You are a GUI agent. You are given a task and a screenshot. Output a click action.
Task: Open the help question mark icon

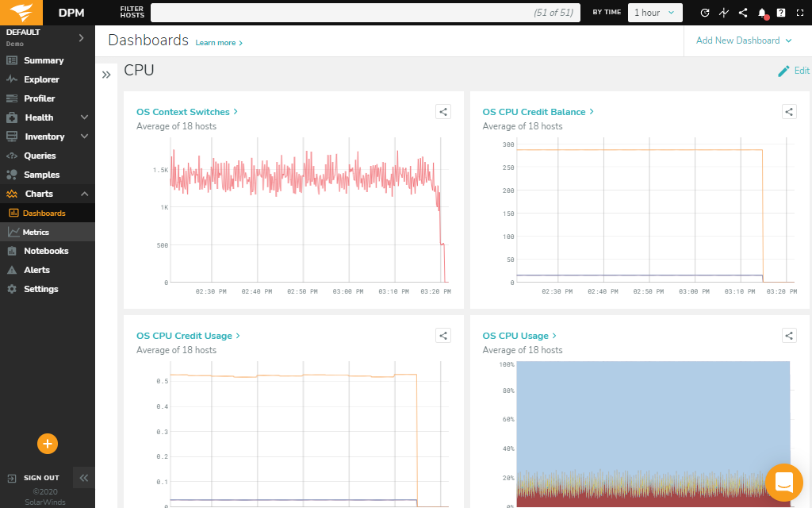[x=781, y=13]
